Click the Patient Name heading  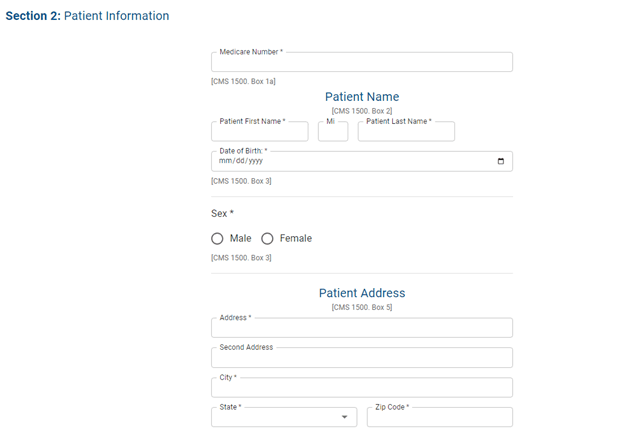(x=362, y=97)
